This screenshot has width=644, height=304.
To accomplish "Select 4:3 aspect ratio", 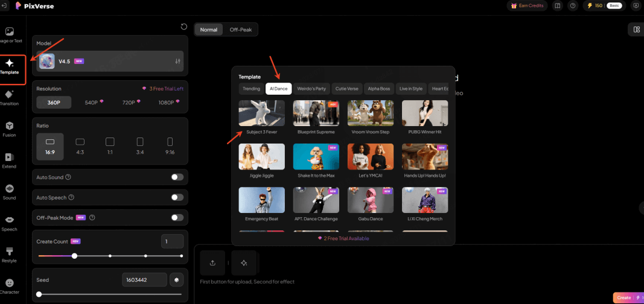I will point(80,147).
